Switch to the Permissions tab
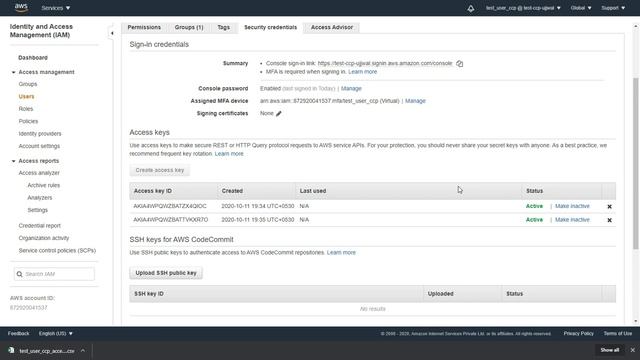The image size is (640, 360). 144,27
